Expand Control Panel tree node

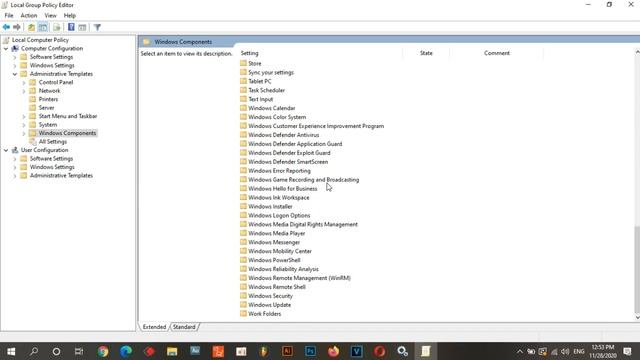click(24, 82)
